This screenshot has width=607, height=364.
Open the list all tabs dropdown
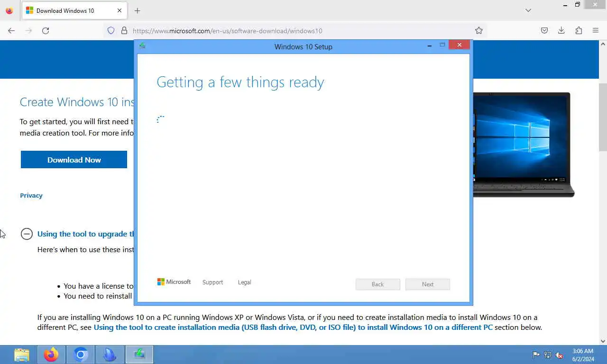pos(528,10)
